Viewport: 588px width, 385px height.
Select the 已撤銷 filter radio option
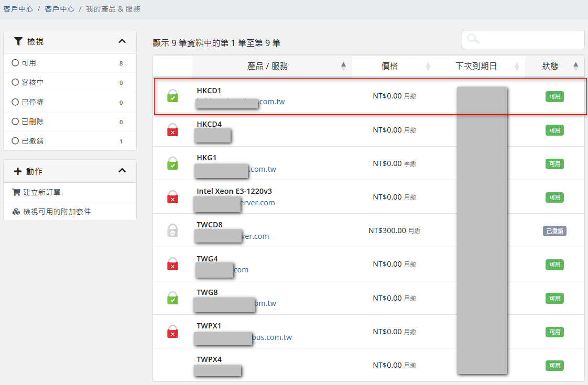click(x=15, y=141)
